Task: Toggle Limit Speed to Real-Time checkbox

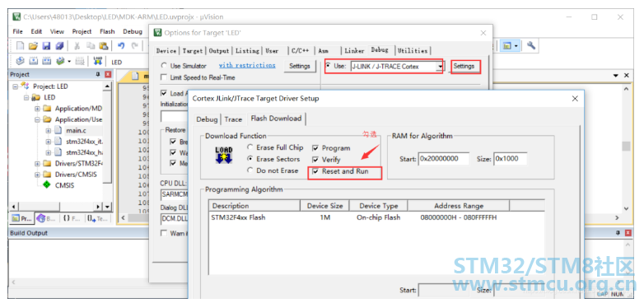Action: 164,77
